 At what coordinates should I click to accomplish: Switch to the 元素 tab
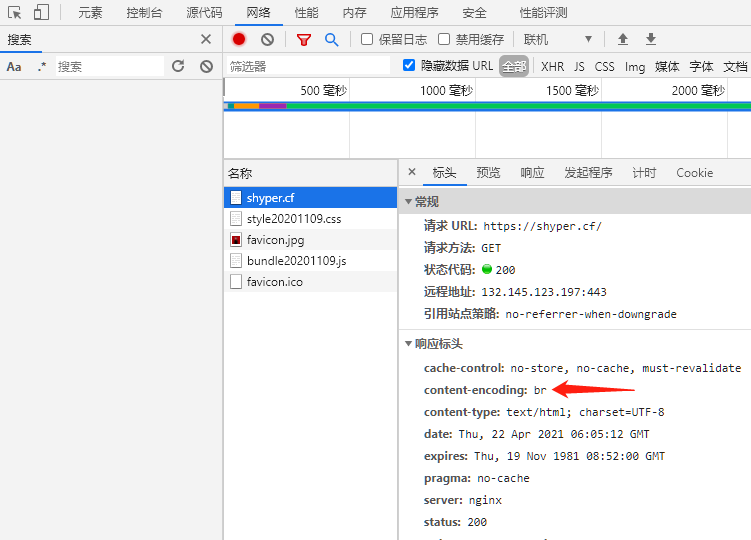tap(90, 13)
